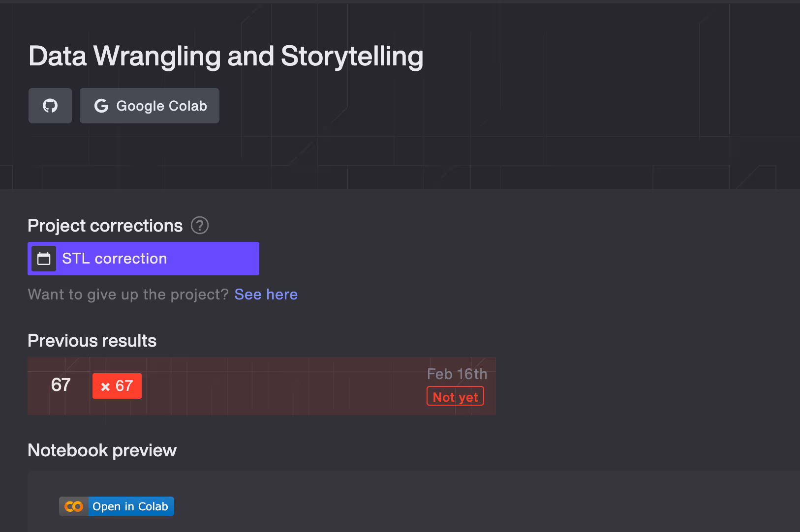Click the Colab CO logo icon
This screenshot has height=532, width=800.
click(x=74, y=506)
